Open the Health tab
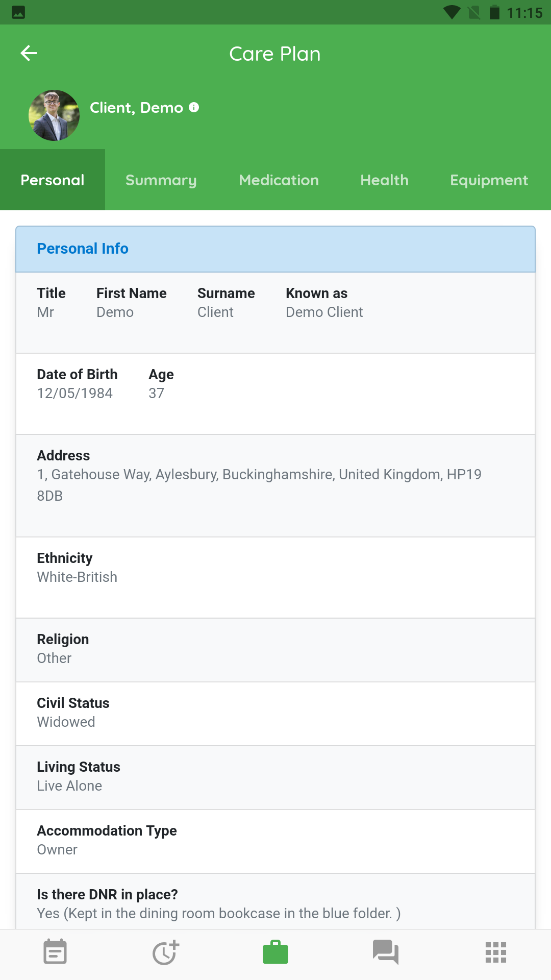This screenshot has height=980, width=551. (385, 180)
